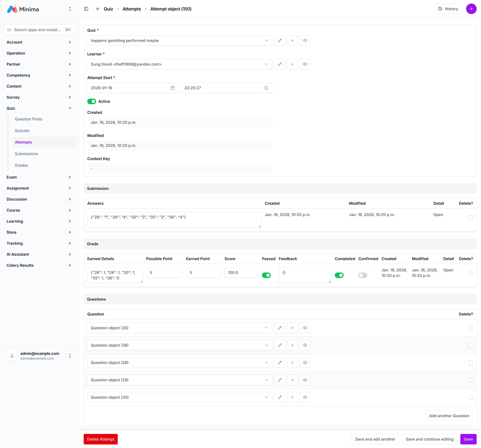View the selected Learner via eye icon

point(305,64)
